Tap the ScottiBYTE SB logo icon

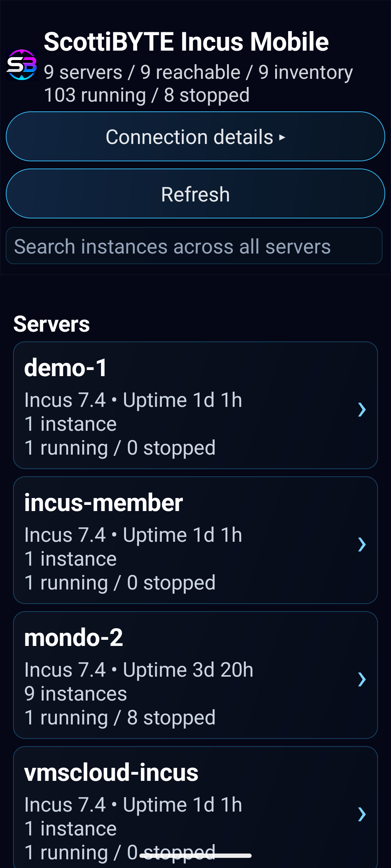(22, 65)
